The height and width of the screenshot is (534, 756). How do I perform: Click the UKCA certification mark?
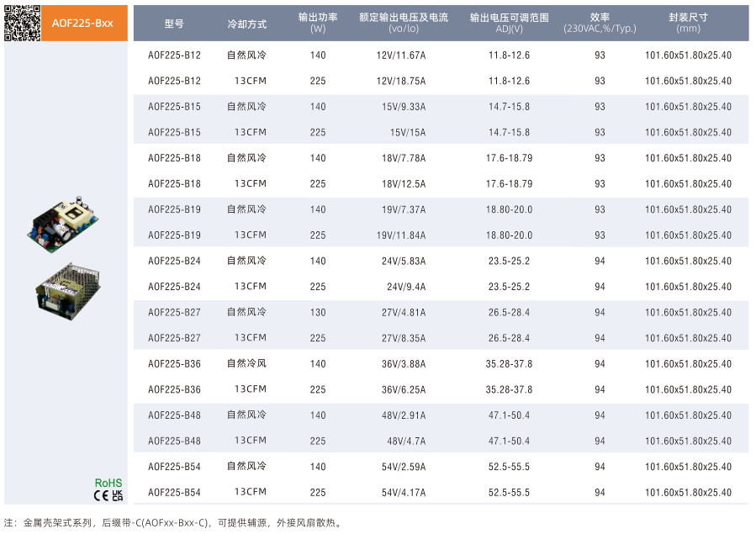(x=117, y=496)
